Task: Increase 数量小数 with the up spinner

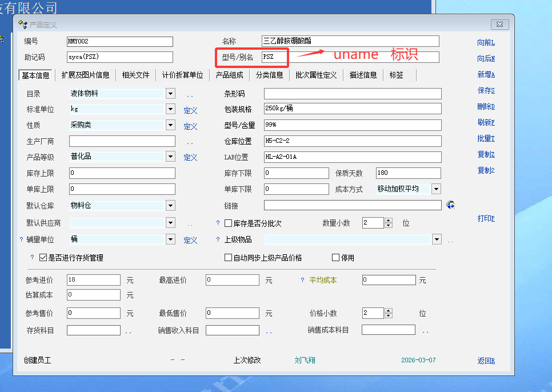Action: [389, 221]
